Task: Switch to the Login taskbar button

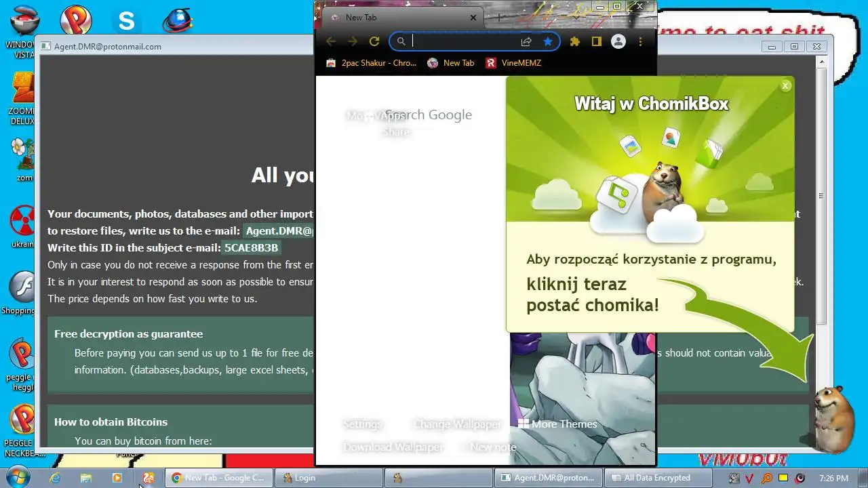Action: pyautogui.click(x=330, y=478)
